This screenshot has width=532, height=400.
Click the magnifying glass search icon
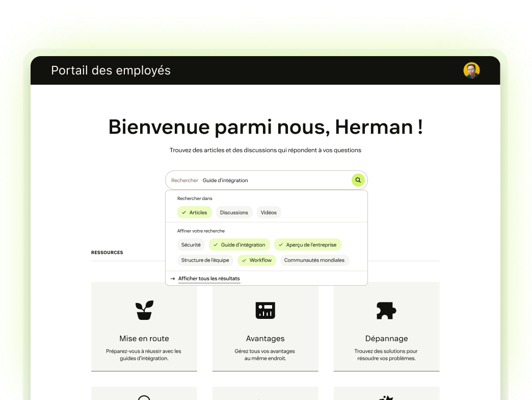358,180
